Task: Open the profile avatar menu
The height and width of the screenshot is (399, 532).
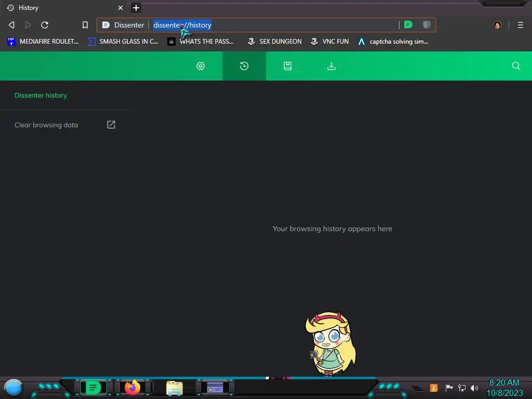Action: pos(497,25)
